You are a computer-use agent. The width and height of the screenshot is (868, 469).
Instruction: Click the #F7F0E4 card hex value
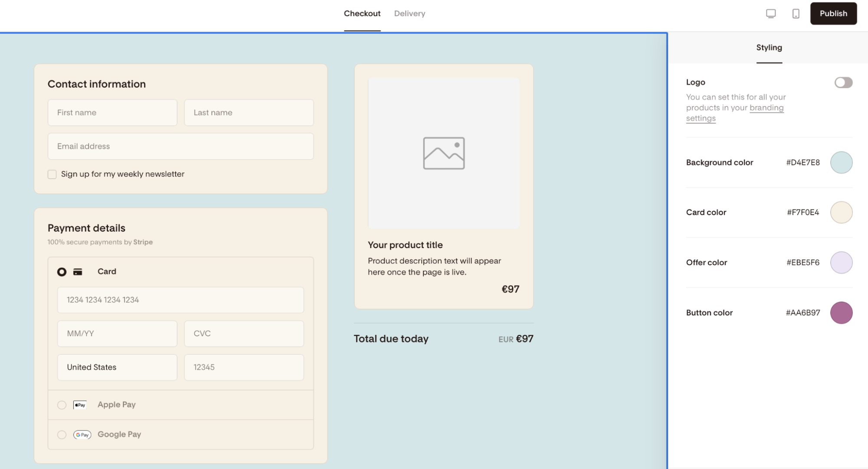pyautogui.click(x=803, y=213)
